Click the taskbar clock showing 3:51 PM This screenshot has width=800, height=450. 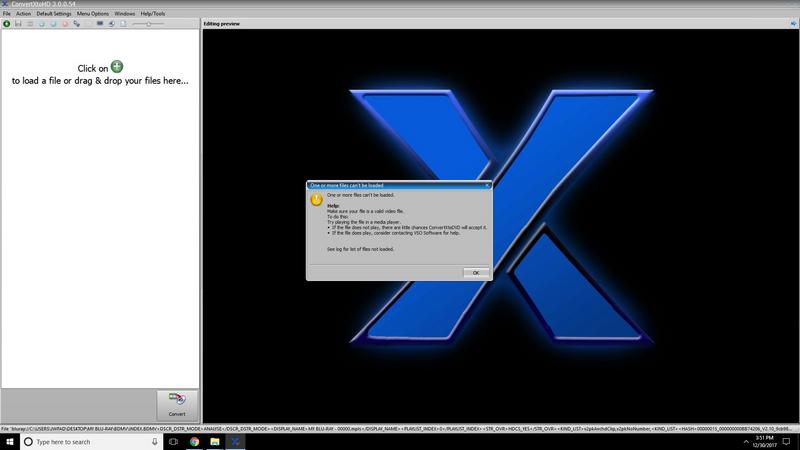[x=764, y=442]
